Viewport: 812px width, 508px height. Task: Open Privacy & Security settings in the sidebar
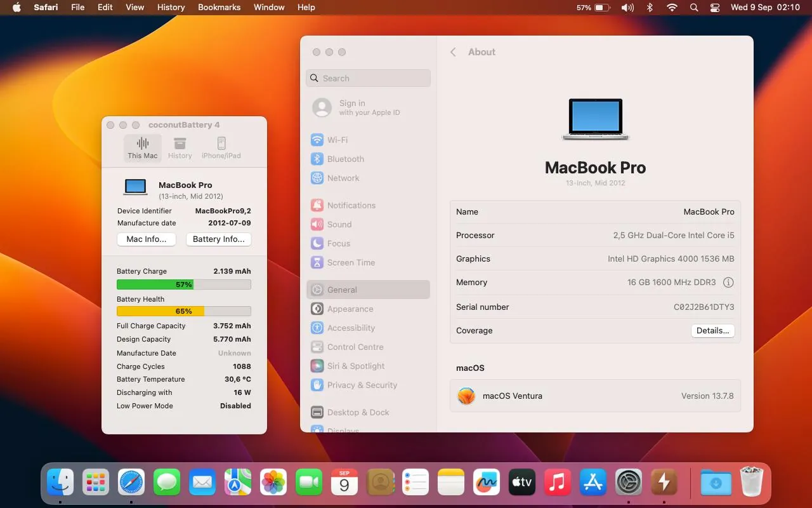[x=368, y=385]
